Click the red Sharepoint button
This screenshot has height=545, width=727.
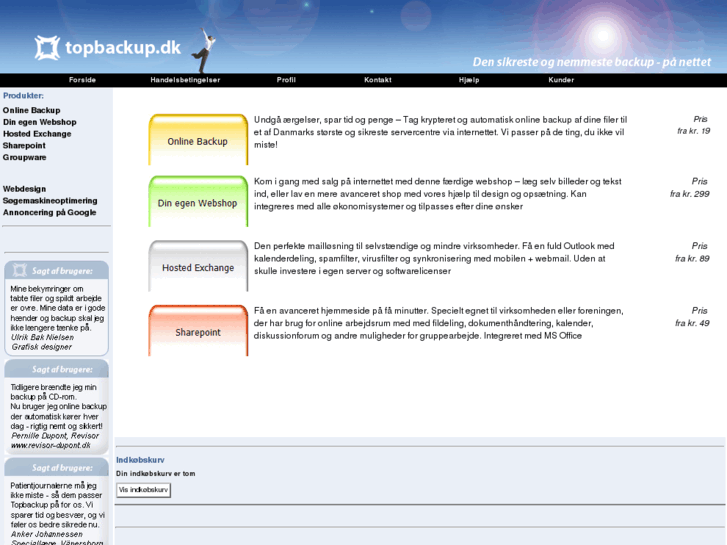pos(198,331)
